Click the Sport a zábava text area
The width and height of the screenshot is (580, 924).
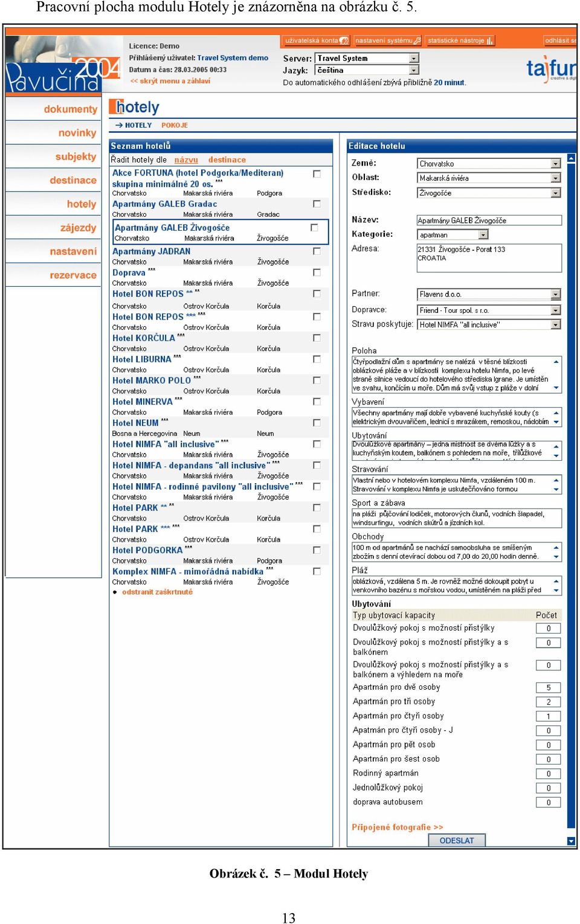(457, 518)
